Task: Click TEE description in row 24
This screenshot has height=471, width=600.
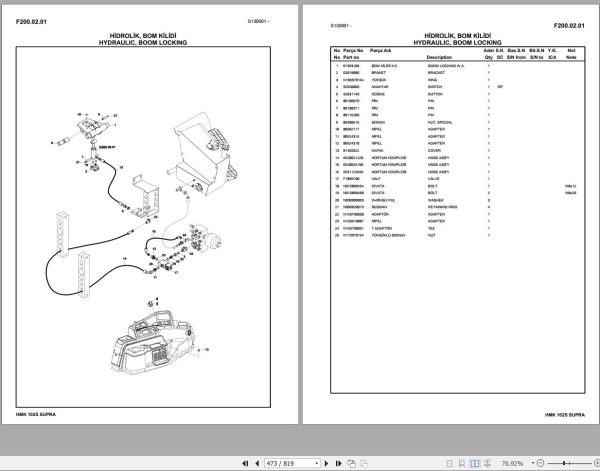Action: 431,228
